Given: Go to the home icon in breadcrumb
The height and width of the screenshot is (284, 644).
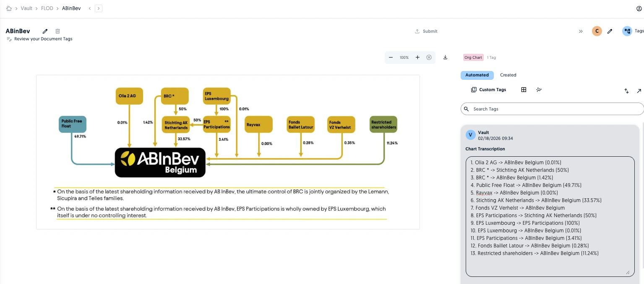Looking at the screenshot, I should coord(9,8).
